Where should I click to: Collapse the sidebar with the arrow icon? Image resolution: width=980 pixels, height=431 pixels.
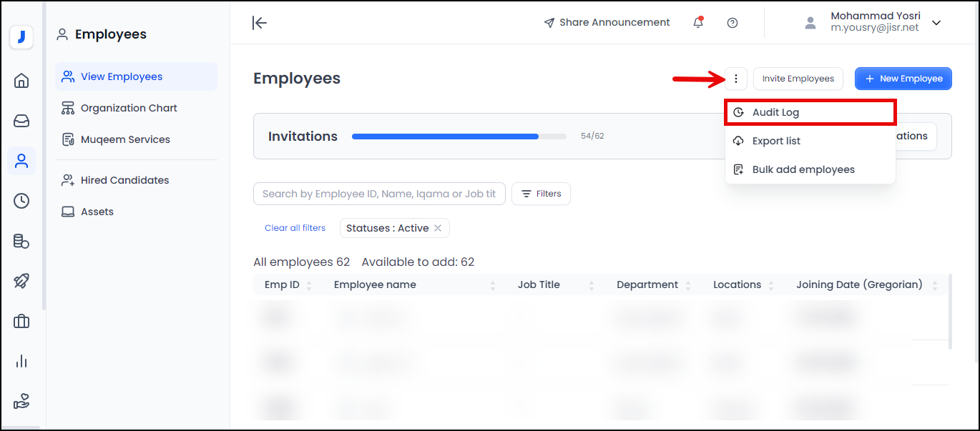[x=260, y=23]
